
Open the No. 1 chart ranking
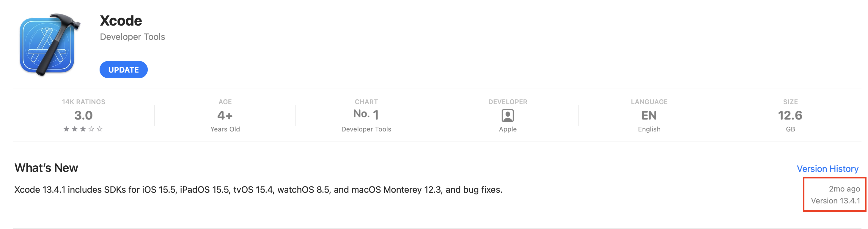point(366,115)
